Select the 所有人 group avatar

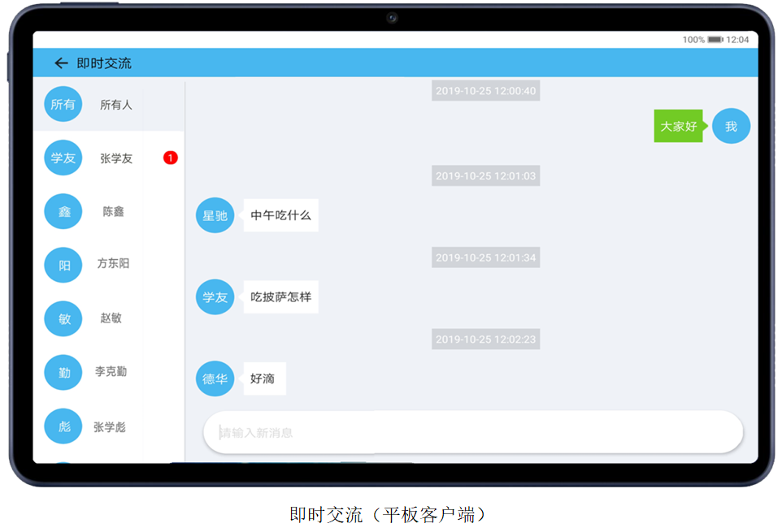[63, 104]
